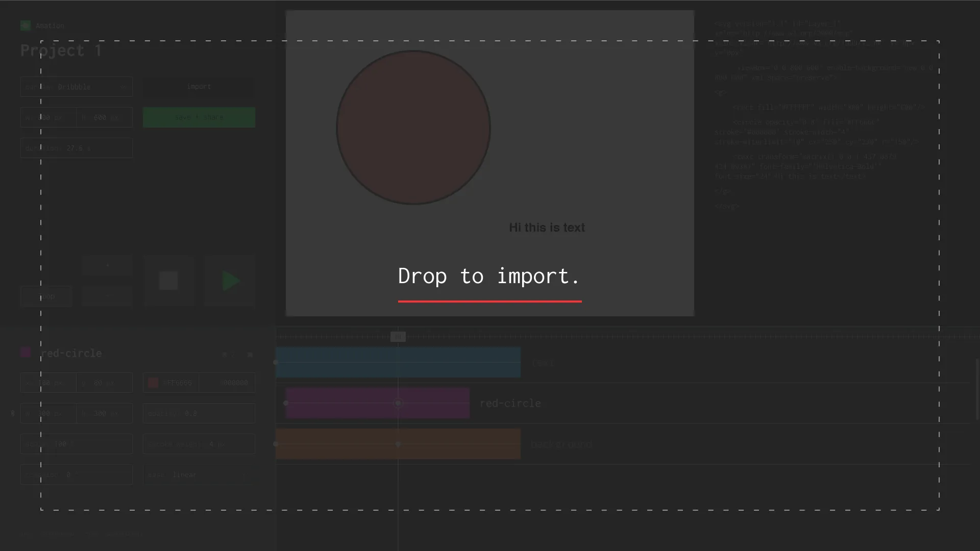
Task: Click the #FF6666 fill color swatch
Action: 153,382
